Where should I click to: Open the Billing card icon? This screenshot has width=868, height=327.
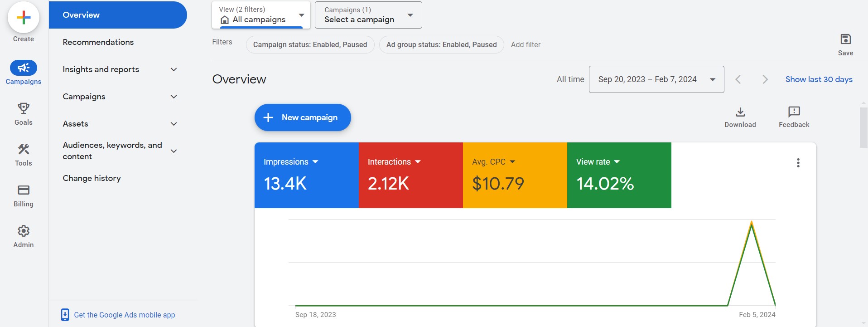(24, 190)
